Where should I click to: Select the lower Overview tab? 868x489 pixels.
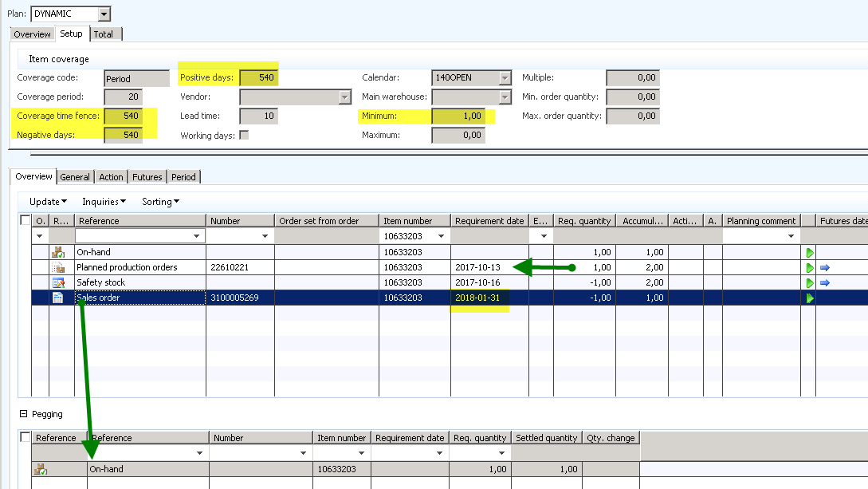pos(33,176)
